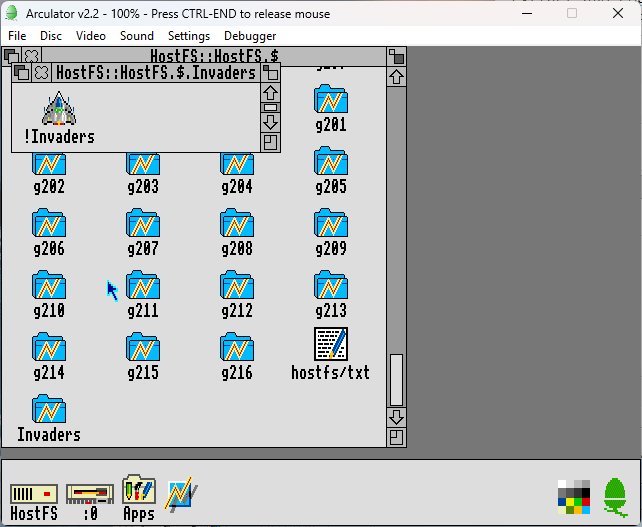Viewport: 642px width, 527px height.
Task: Click the HostFS::HostFS.$.Invaders title bar
Action: (156, 73)
